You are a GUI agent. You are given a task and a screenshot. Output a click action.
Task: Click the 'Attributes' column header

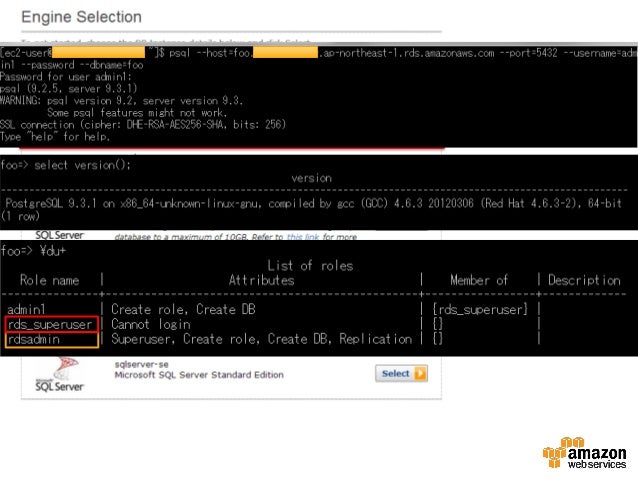click(261, 280)
